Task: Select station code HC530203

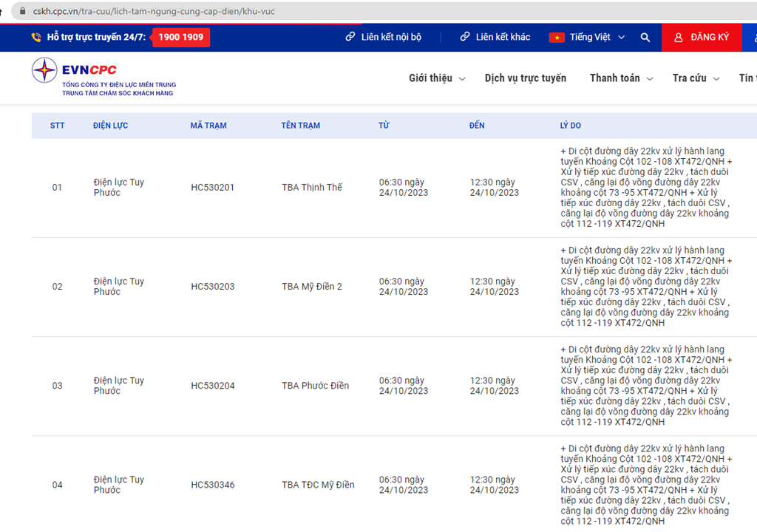Action: (212, 286)
